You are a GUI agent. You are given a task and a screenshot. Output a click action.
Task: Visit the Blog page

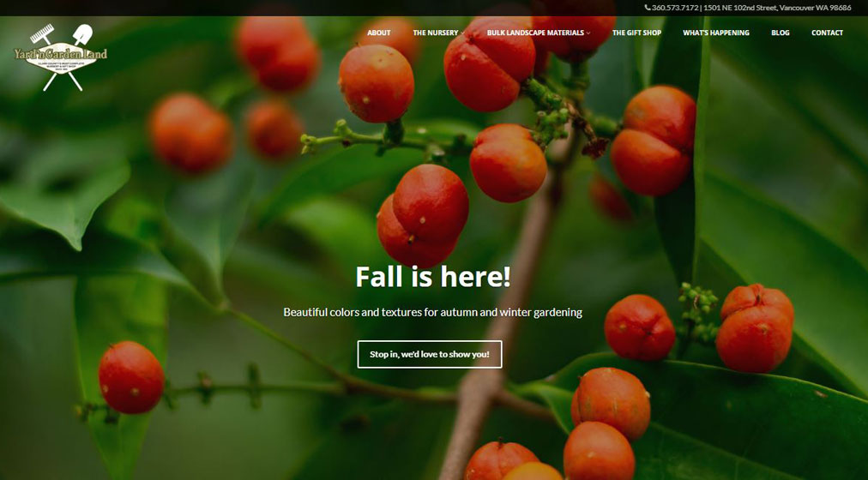pos(780,33)
